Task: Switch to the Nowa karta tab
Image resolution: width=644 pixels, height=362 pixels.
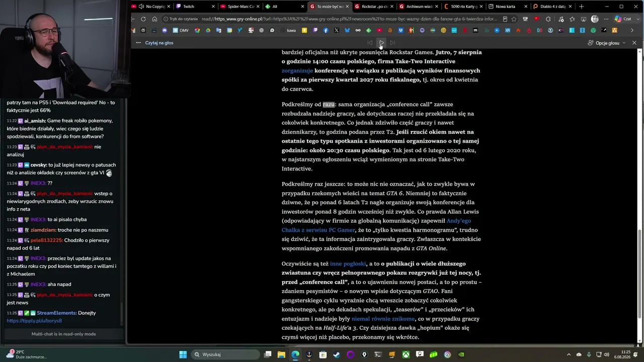Action: 507,7
